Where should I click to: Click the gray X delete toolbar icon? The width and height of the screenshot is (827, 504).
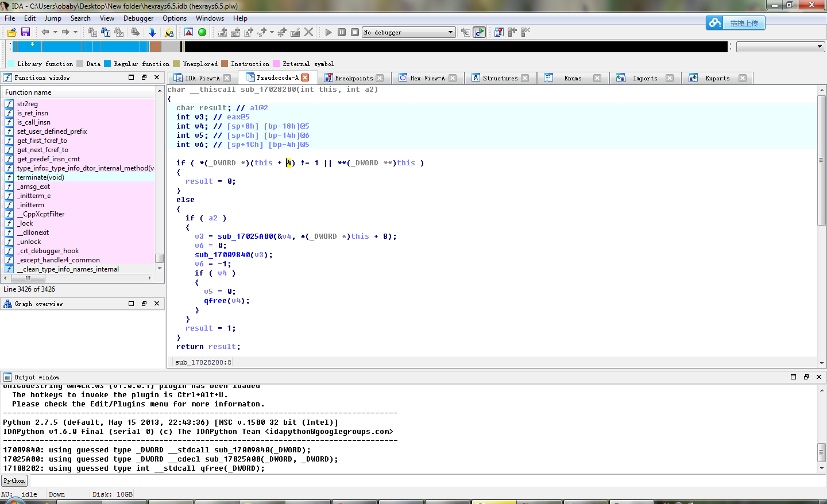point(308,32)
